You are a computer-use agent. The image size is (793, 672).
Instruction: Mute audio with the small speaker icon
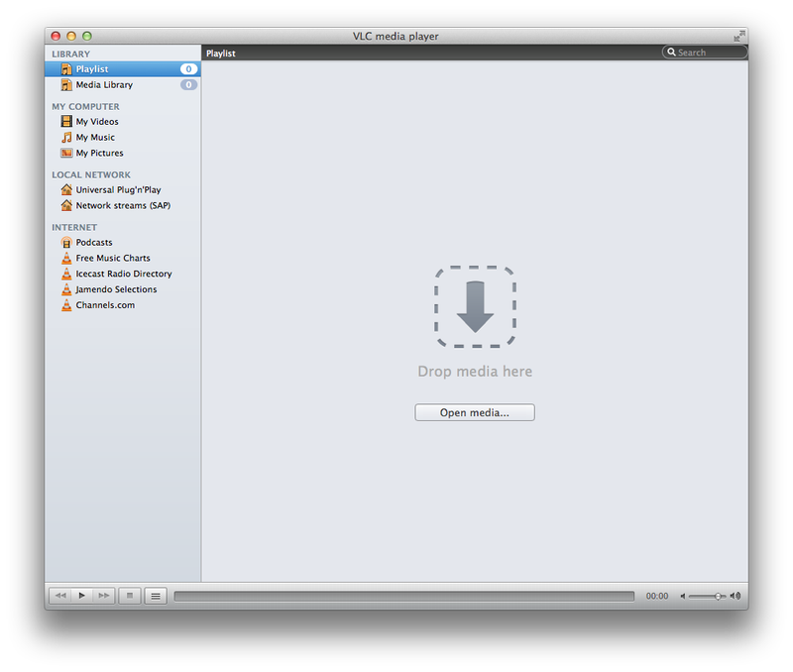[x=682, y=596]
